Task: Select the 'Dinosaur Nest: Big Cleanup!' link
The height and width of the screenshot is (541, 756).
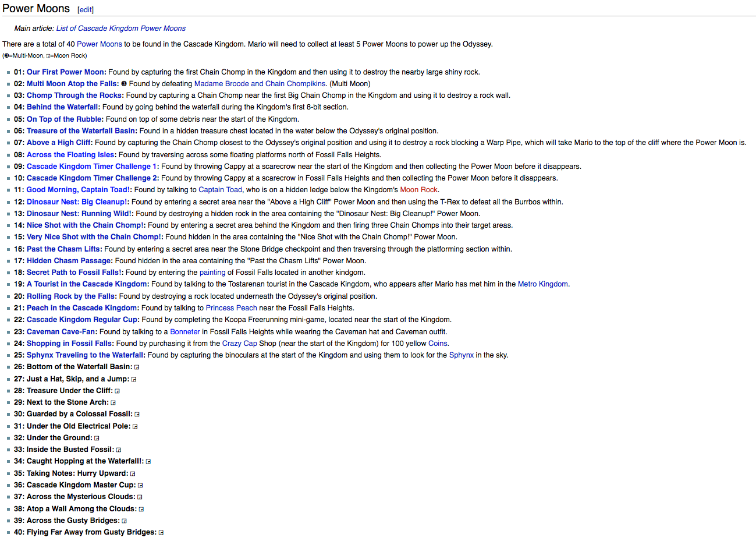Action: click(x=76, y=202)
